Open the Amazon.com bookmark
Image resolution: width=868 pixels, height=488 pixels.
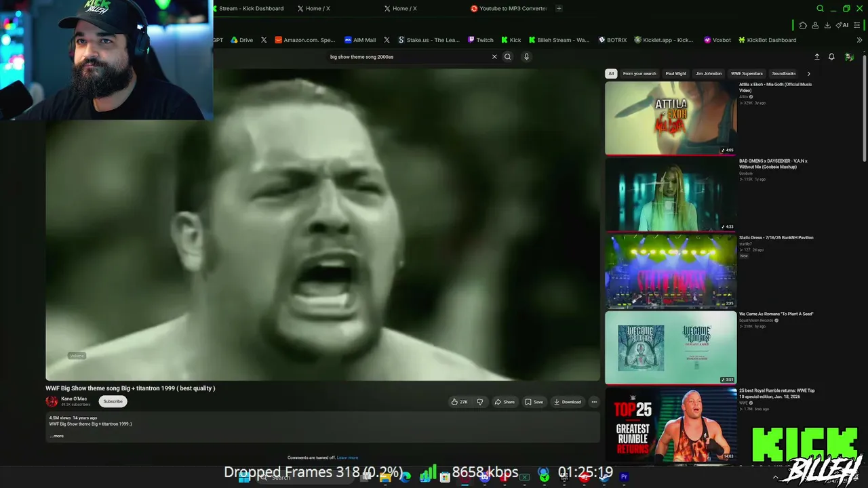[x=305, y=40]
